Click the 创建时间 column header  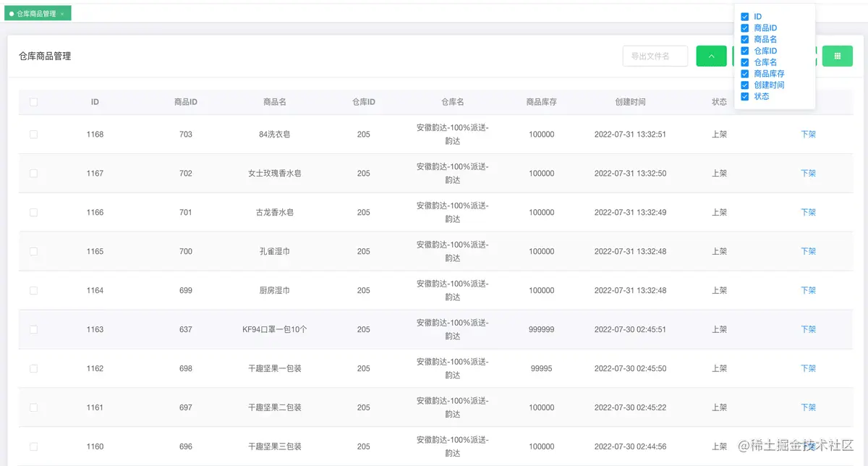(x=631, y=102)
